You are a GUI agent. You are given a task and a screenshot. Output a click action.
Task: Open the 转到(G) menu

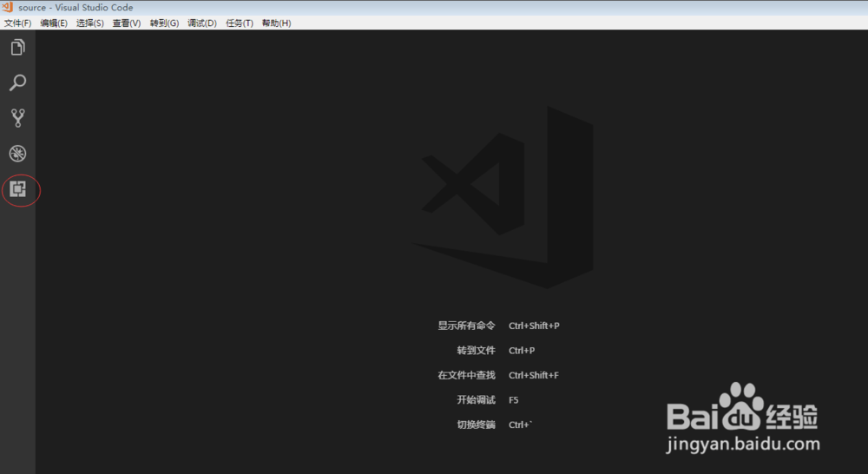click(164, 23)
